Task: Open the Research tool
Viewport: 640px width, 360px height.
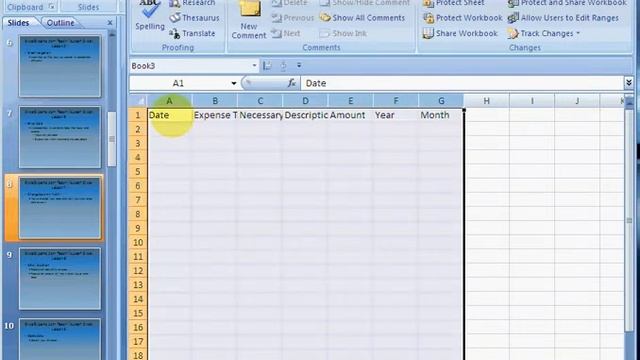Action: point(193,3)
